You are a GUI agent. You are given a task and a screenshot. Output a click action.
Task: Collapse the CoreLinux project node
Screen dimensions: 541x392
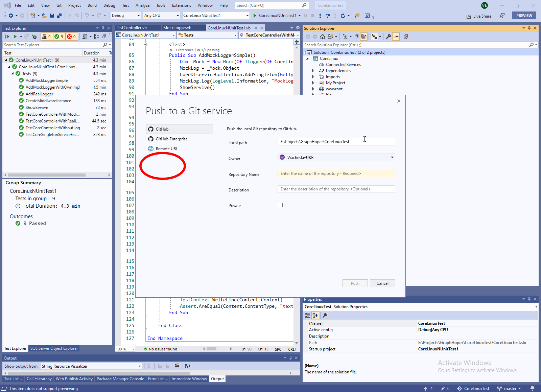click(x=307, y=59)
